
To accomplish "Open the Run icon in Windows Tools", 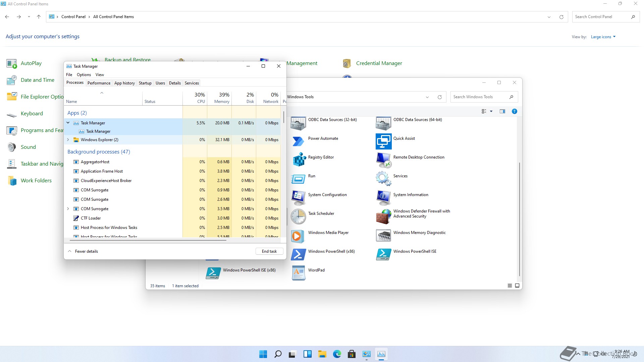I will (x=298, y=179).
